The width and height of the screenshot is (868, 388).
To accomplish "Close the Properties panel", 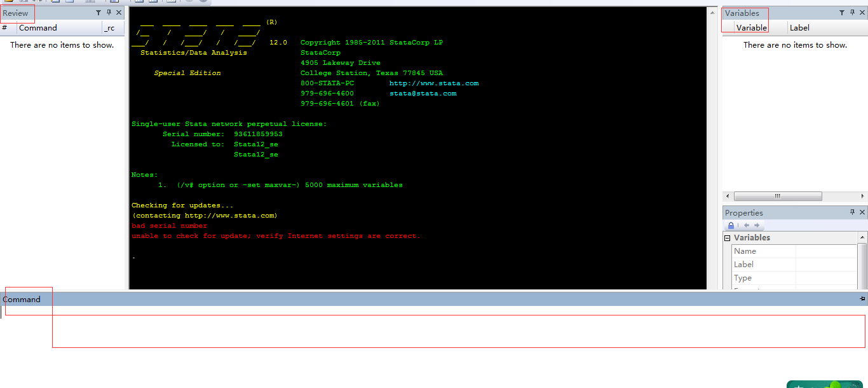I will [862, 212].
